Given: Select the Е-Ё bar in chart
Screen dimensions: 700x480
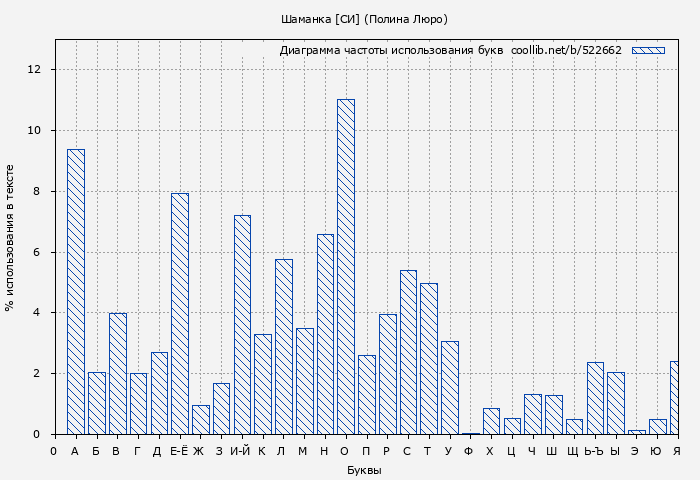Looking at the screenshot, I should tap(180, 314).
